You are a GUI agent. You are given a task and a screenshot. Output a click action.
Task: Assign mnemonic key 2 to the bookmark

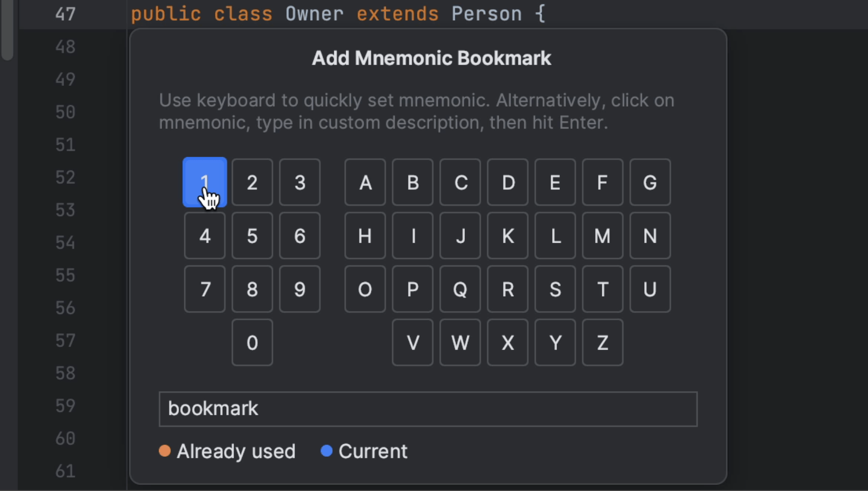[252, 182]
